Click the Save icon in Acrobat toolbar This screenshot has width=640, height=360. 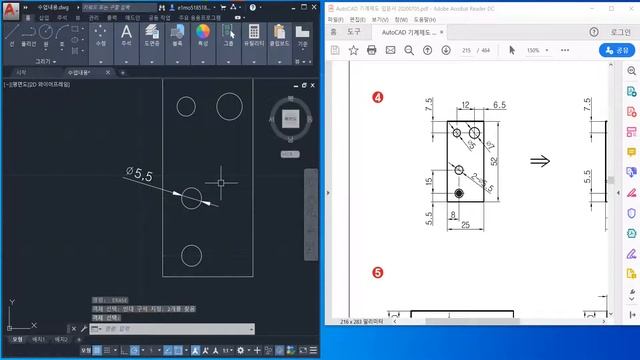[335, 50]
